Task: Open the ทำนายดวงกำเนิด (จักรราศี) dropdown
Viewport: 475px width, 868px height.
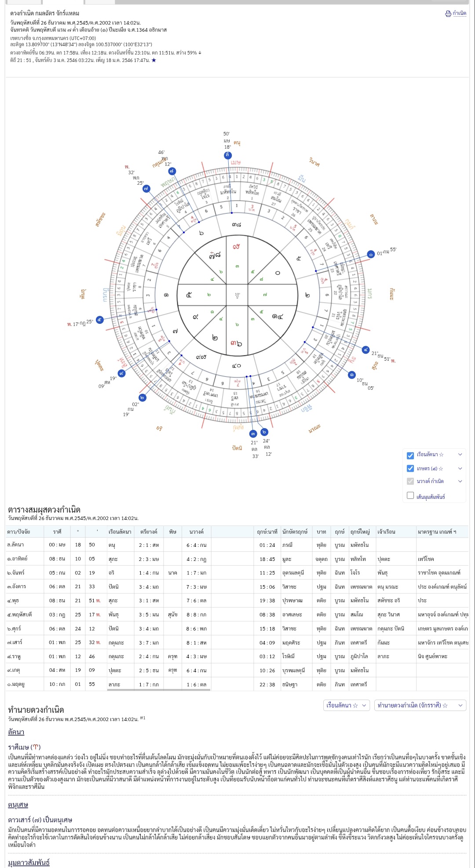Action: click(x=420, y=705)
